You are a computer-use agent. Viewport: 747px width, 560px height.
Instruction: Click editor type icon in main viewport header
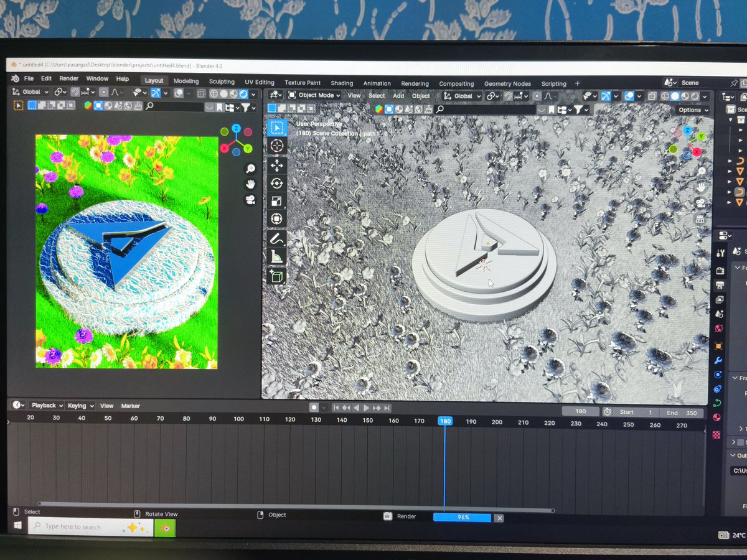click(x=276, y=95)
